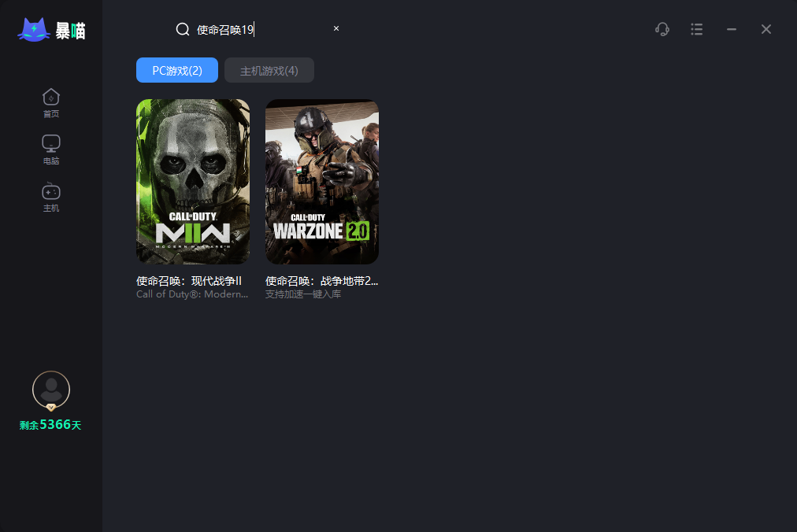Open the list menu icon

pyautogui.click(x=696, y=29)
